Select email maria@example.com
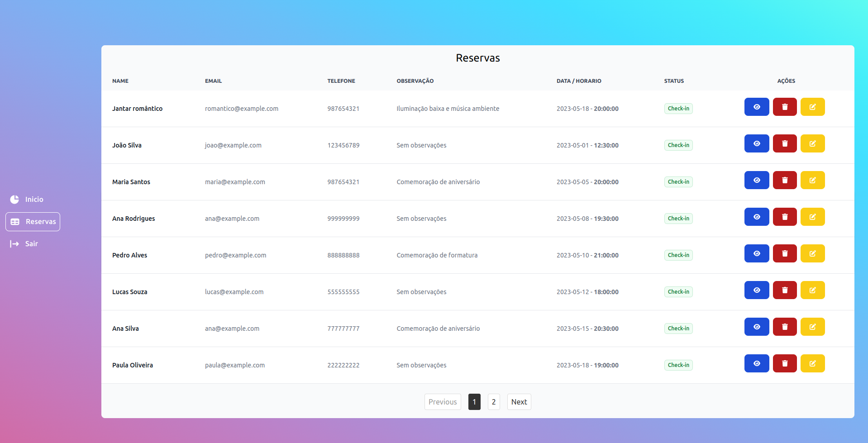The height and width of the screenshot is (443, 868). coord(235,182)
